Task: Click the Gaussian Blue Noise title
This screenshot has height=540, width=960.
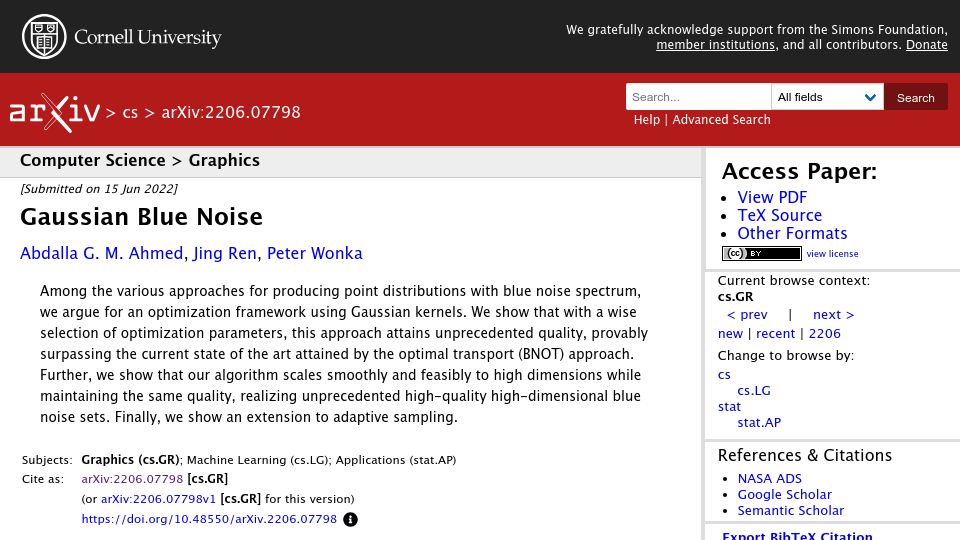Action: point(141,217)
